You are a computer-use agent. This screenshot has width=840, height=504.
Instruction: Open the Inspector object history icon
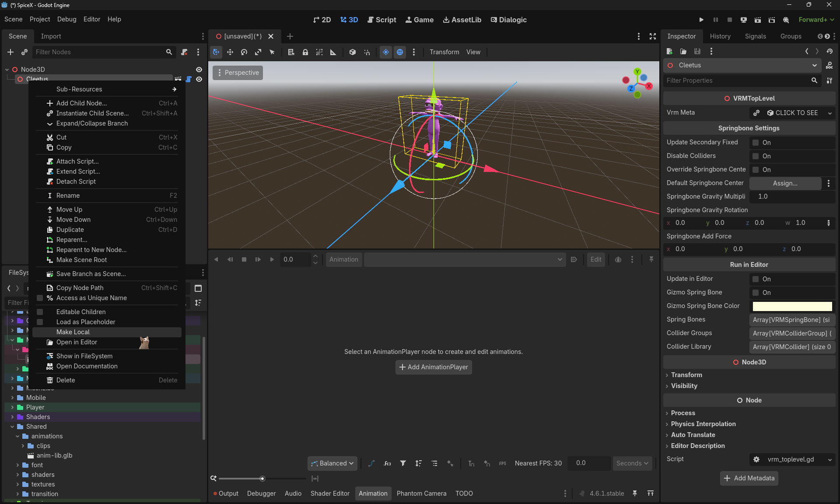point(829,51)
